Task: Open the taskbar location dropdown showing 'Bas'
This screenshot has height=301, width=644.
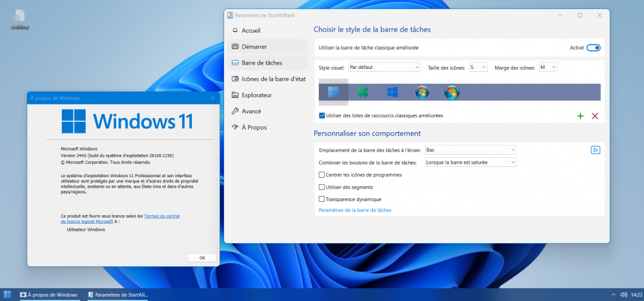Action: coord(470,150)
